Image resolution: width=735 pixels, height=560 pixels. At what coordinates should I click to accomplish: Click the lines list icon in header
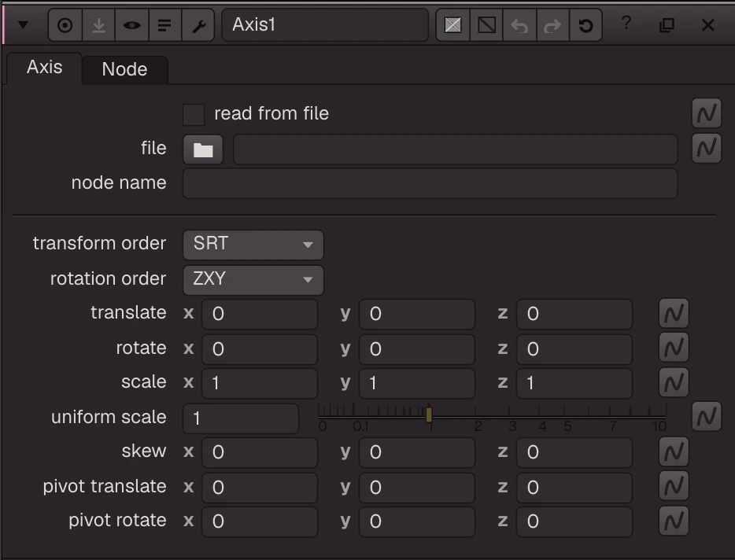(164, 25)
